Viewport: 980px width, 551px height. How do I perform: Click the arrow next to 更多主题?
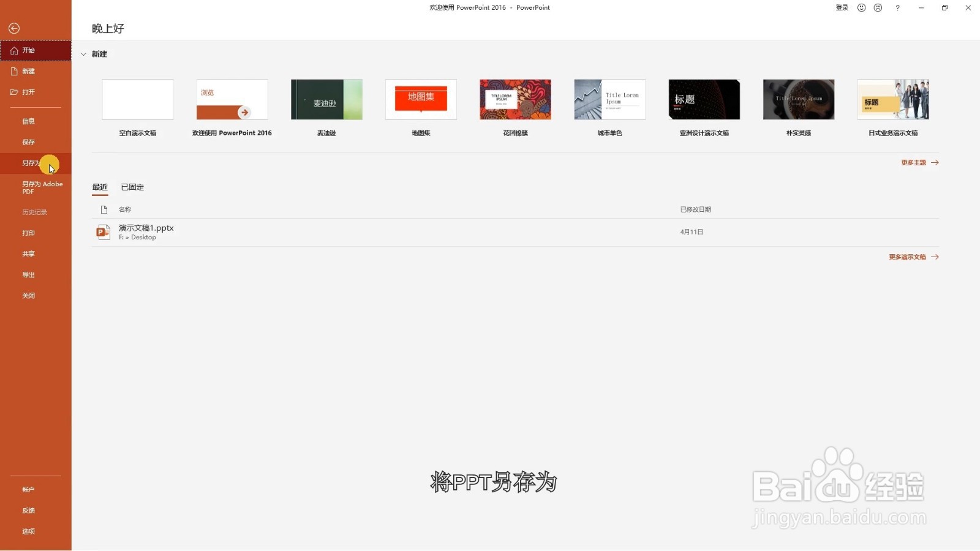935,163
